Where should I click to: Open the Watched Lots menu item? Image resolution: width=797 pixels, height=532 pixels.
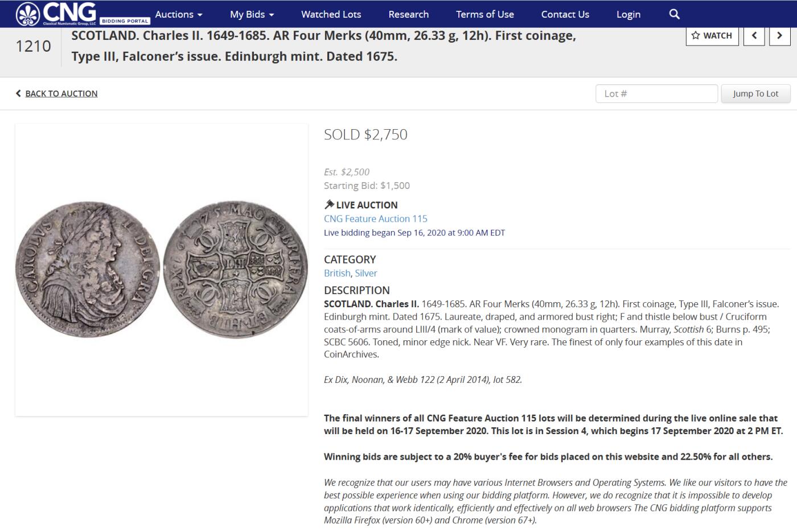click(331, 14)
